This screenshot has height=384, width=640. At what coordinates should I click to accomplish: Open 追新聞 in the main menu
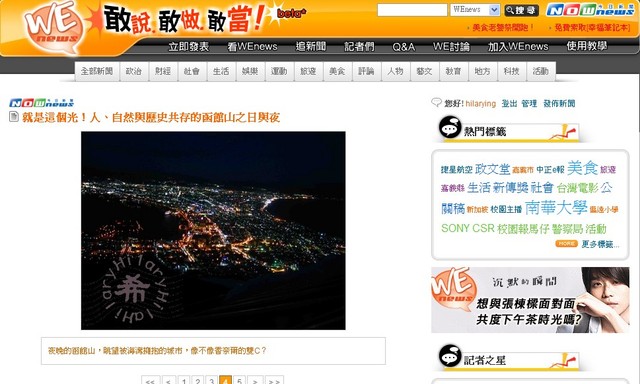click(311, 47)
